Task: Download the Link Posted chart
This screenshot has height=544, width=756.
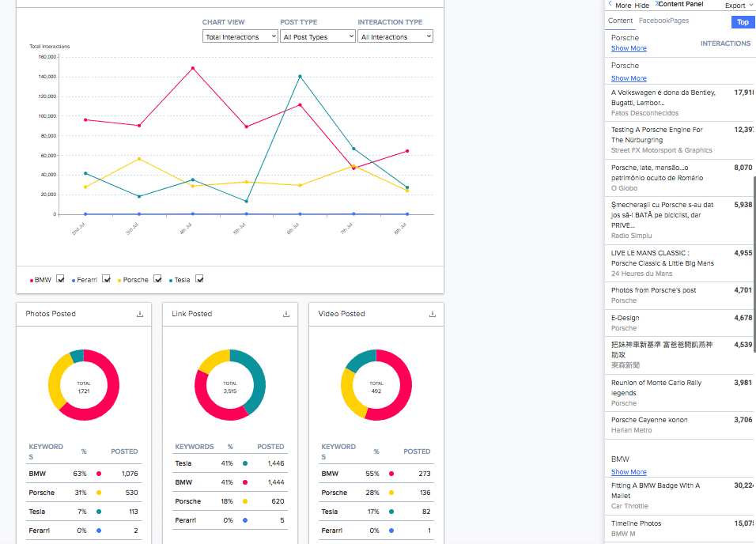Action: pyautogui.click(x=285, y=314)
